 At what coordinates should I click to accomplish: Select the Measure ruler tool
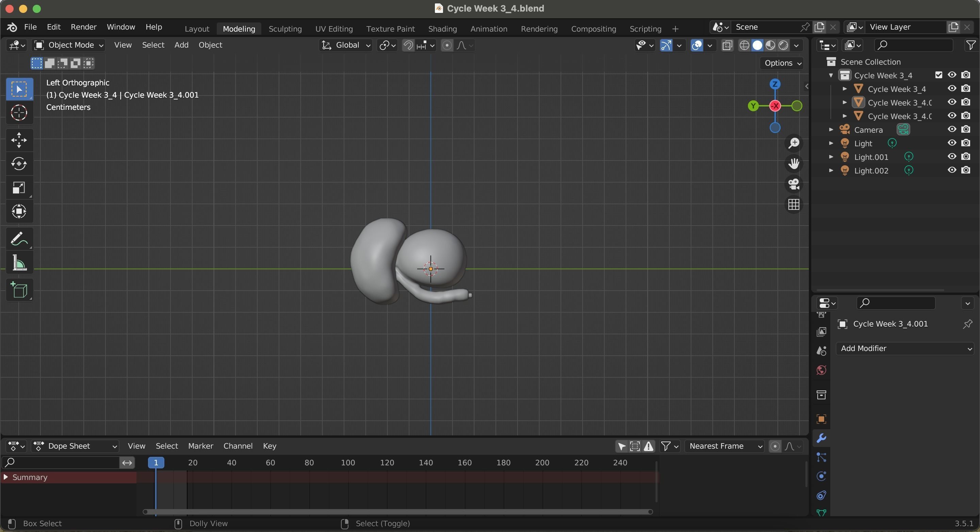[19, 263]
